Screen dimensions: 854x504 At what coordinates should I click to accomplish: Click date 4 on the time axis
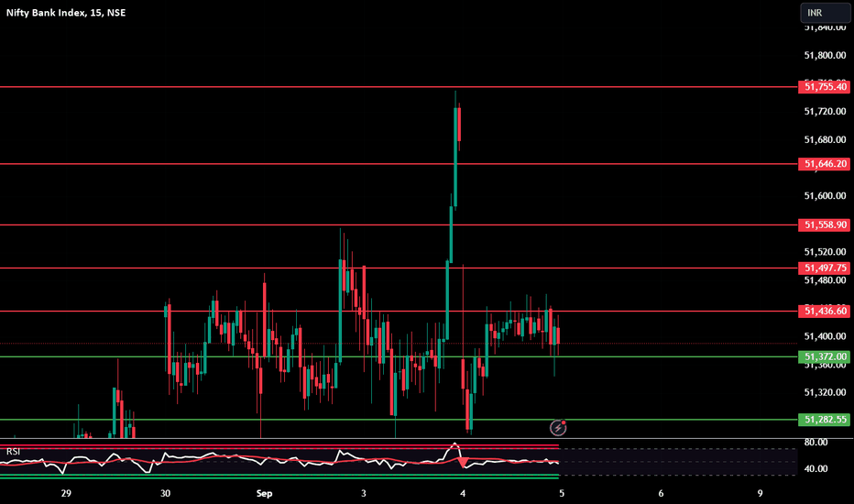pyautogui.click(x=463, y=494)
